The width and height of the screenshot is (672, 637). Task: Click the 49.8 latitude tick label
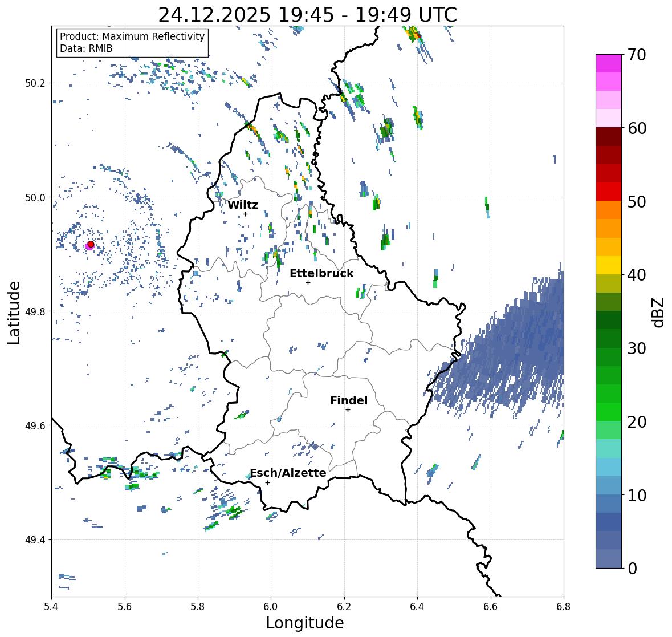(x=35, y=311)
